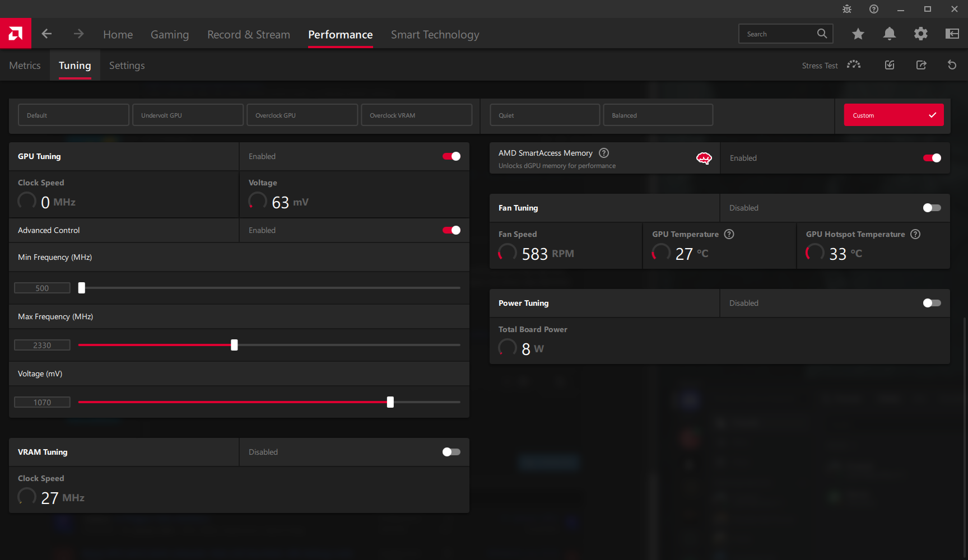Screen dimensions: 968x560
Task: Click the load profile icon
Action: (890, 65)
